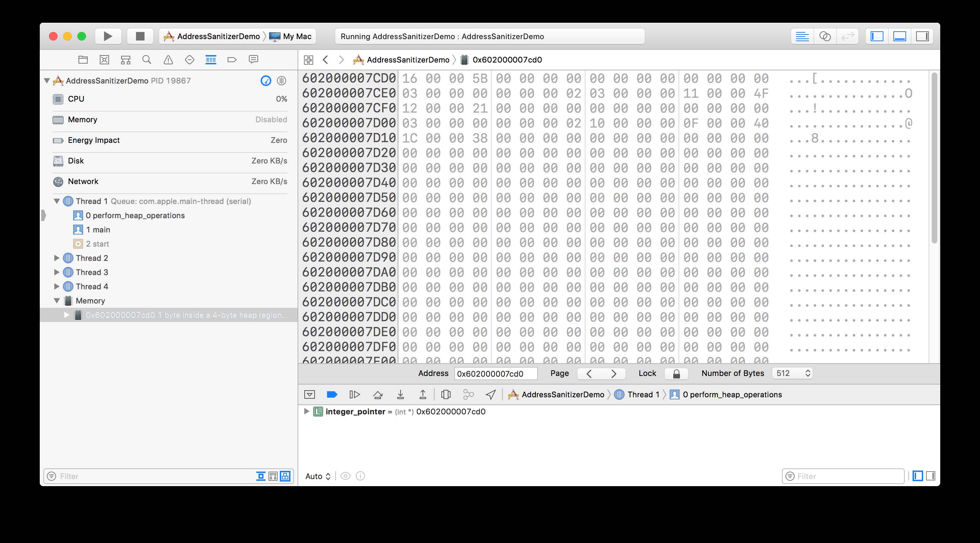
Task: Hide the debug area with disclosure button
Action: tap(310, 394)
